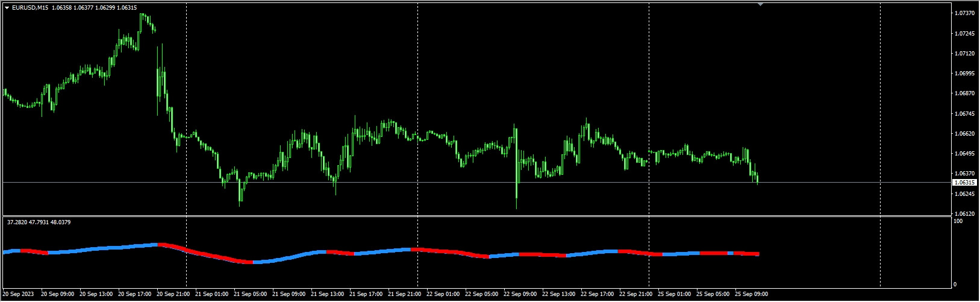980x302 pixels.
Task: Click the 20 Sep 2023 time label
Action: pos(18,294)
